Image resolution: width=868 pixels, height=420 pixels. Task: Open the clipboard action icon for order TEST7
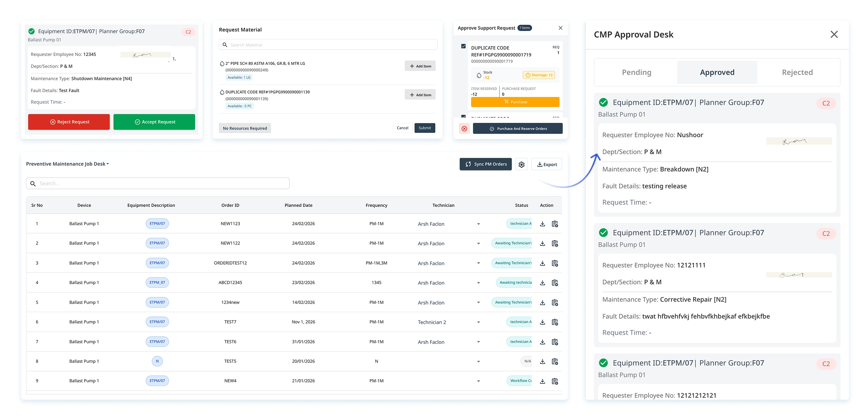point(555,322)
